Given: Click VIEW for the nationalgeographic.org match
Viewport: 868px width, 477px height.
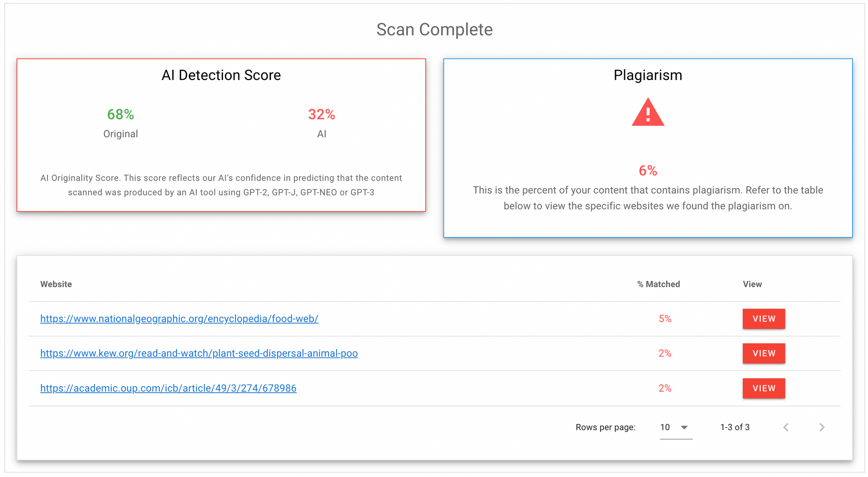Looking at the screenshot, I should pos(764,319).
